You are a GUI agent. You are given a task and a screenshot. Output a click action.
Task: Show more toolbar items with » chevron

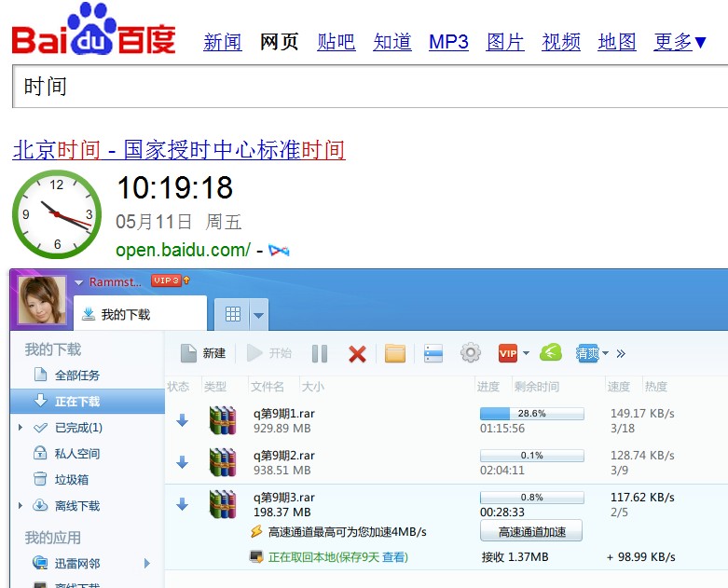(622, 353)
